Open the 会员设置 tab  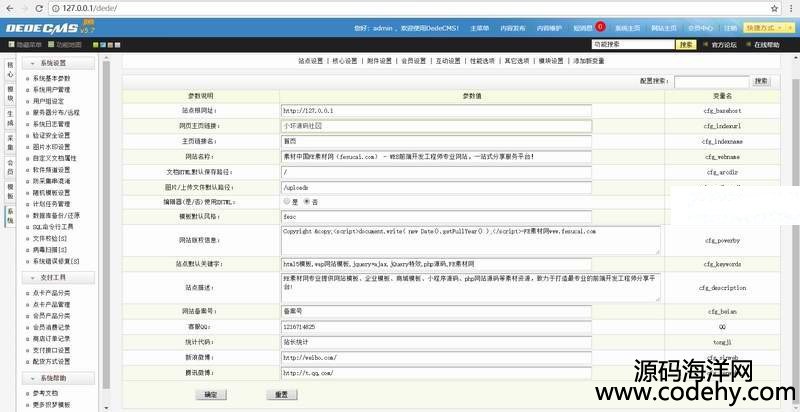pyautogui.click(x=413, y=61)
